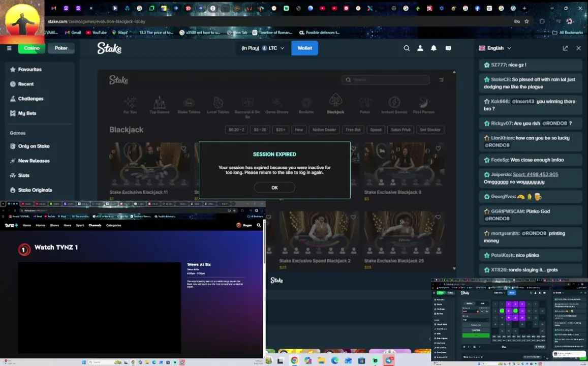Change the chat language from English

click(495, 48)
